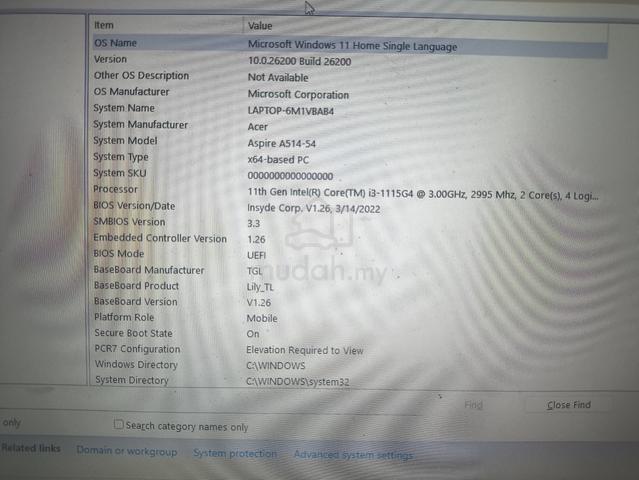
Task: Select the Processor row label
Action: click(x=115, y=189)
